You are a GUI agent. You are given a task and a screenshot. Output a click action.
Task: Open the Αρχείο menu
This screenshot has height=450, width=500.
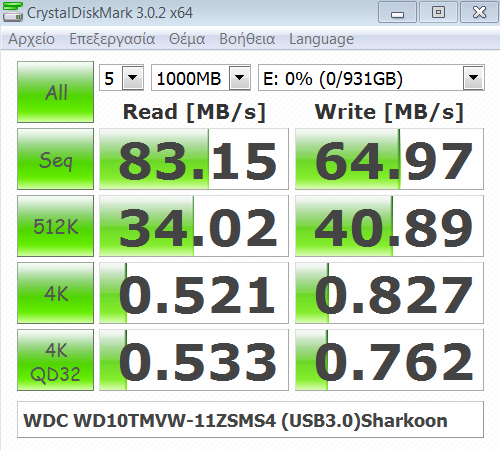(x=31, y=39)
